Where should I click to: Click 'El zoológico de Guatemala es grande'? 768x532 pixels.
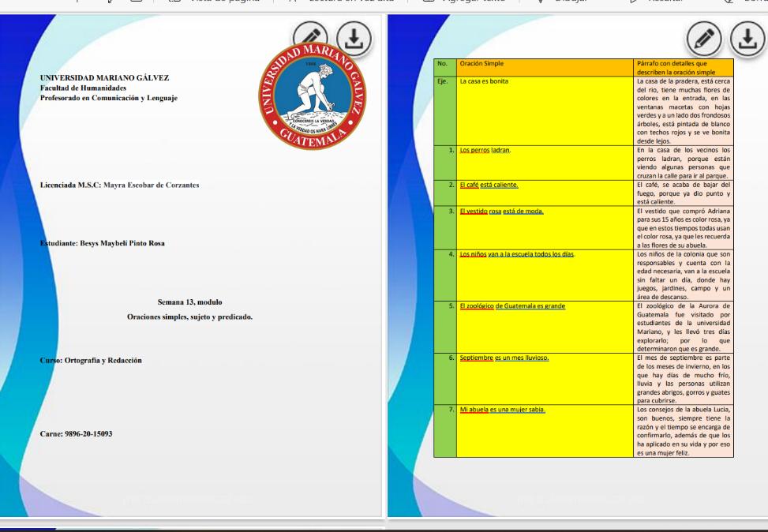click(x=512, y=306)
